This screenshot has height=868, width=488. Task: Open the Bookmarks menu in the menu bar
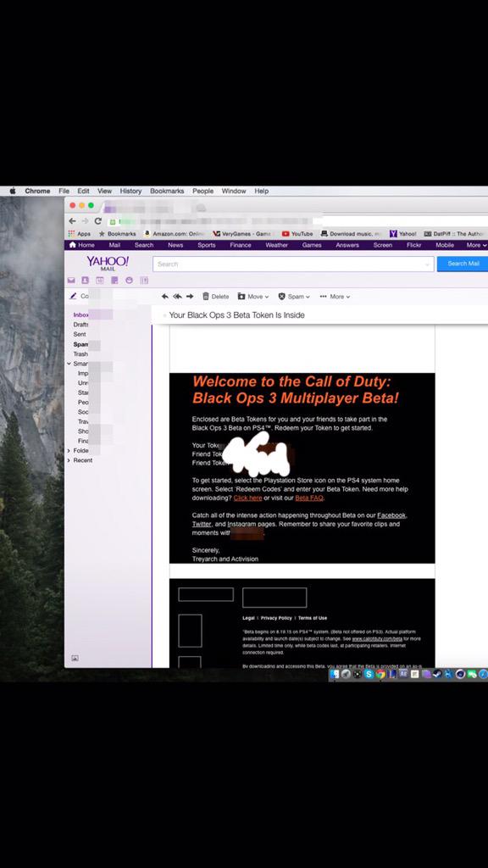click(x=167, y=191)
